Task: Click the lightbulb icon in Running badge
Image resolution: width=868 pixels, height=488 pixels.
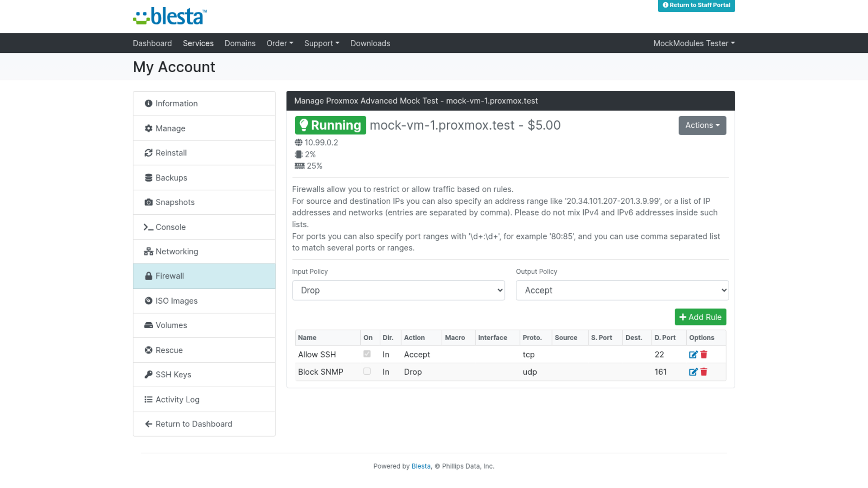Action: click(304, 125)
